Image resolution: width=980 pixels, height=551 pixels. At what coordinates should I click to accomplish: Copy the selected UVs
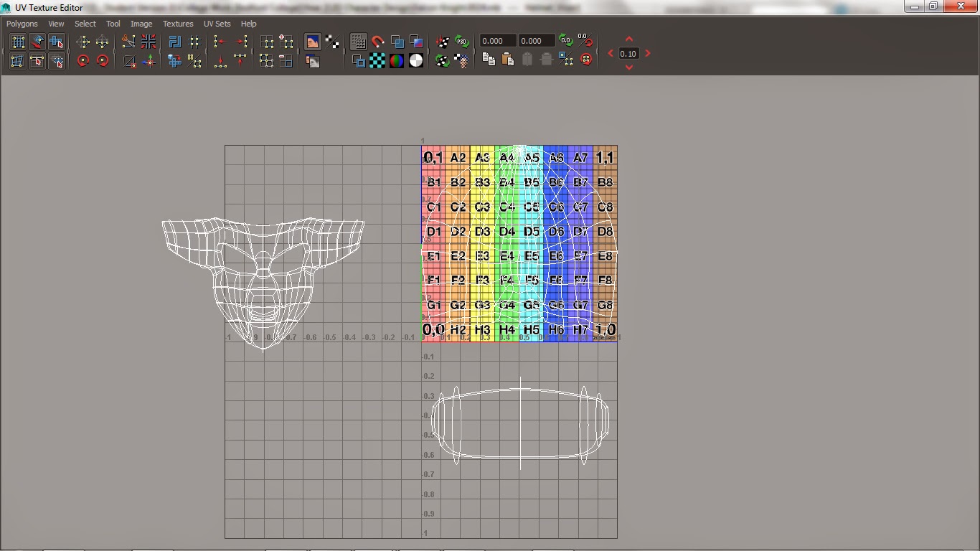(489, 60)
